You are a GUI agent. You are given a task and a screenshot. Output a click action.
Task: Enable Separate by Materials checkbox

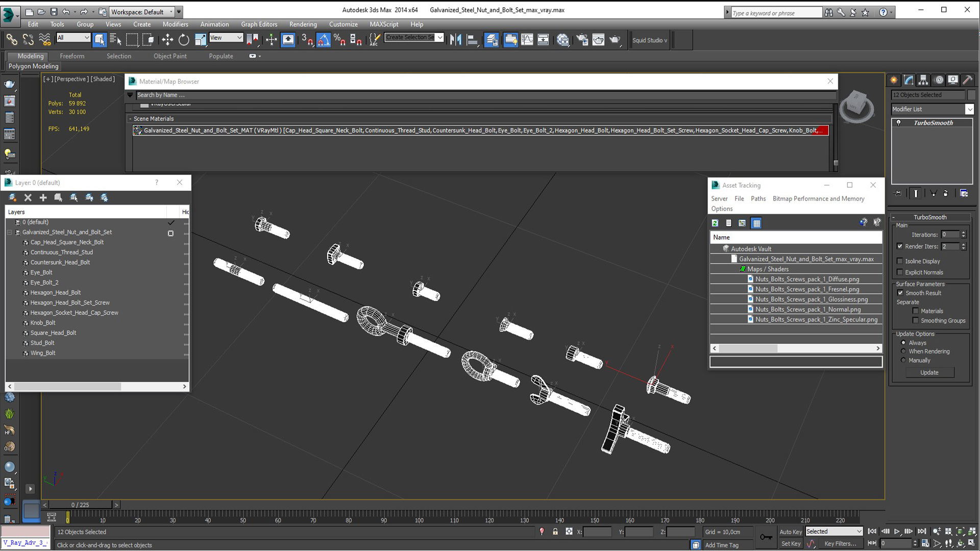pyautogui.click(x=916, y=311)
